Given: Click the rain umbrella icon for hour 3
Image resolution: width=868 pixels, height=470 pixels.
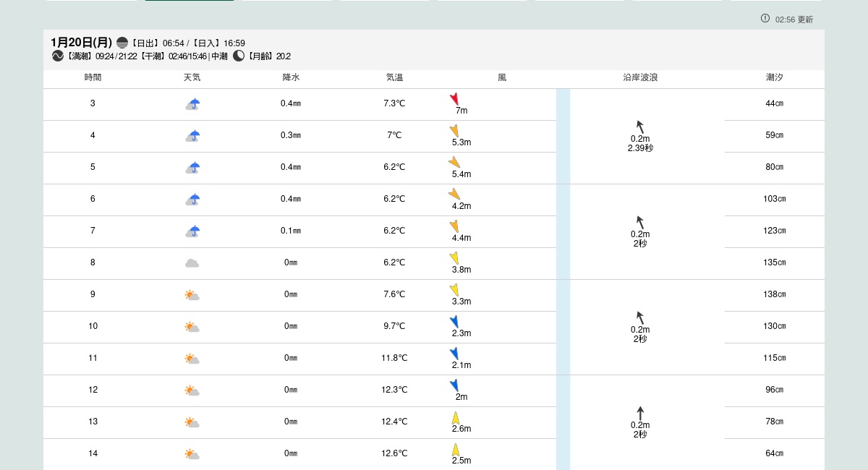Looking at the screenshot, I should pos(192,104).
